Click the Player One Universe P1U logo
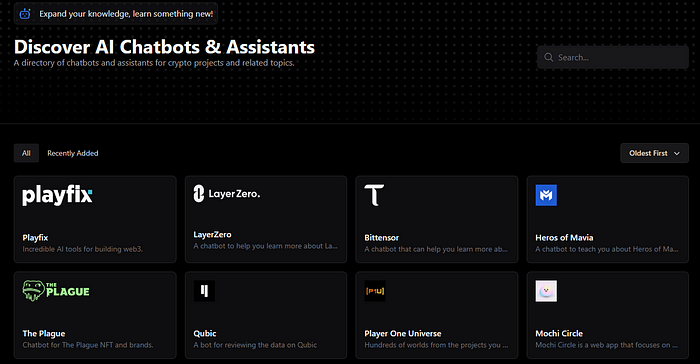The image size is (700, 364). 375,291
